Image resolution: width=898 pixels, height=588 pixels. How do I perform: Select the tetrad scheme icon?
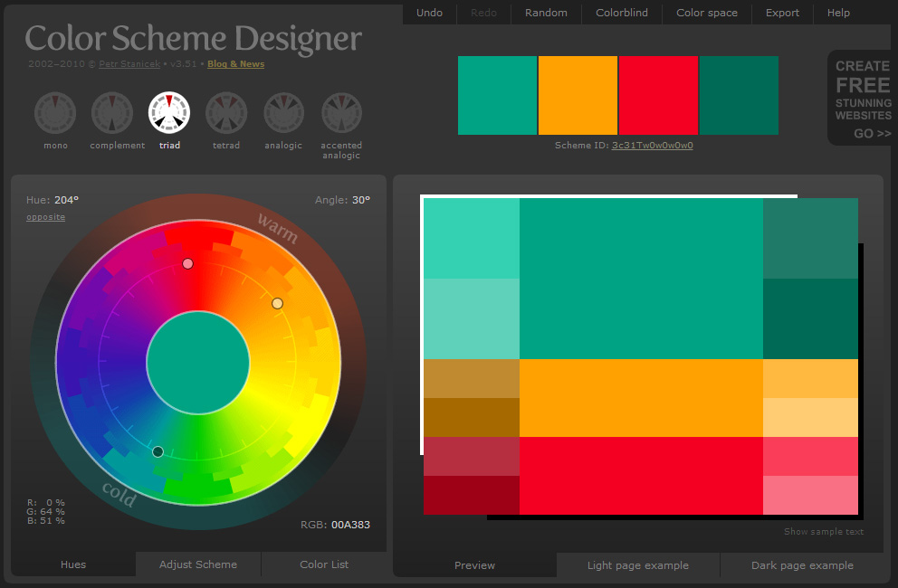pos(226,113)
